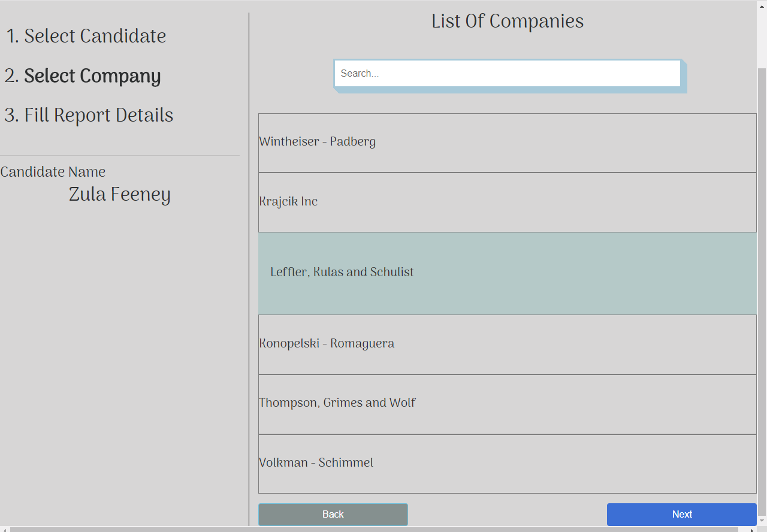Navigate to step 3 Fill Report Details

tap(88, 115)
